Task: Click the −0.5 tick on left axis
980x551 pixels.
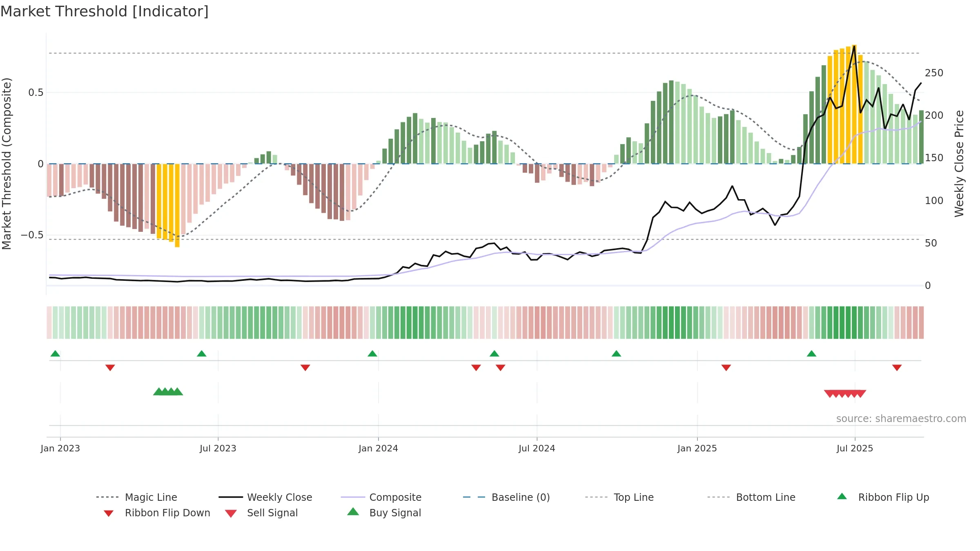Action: (32, 235)
